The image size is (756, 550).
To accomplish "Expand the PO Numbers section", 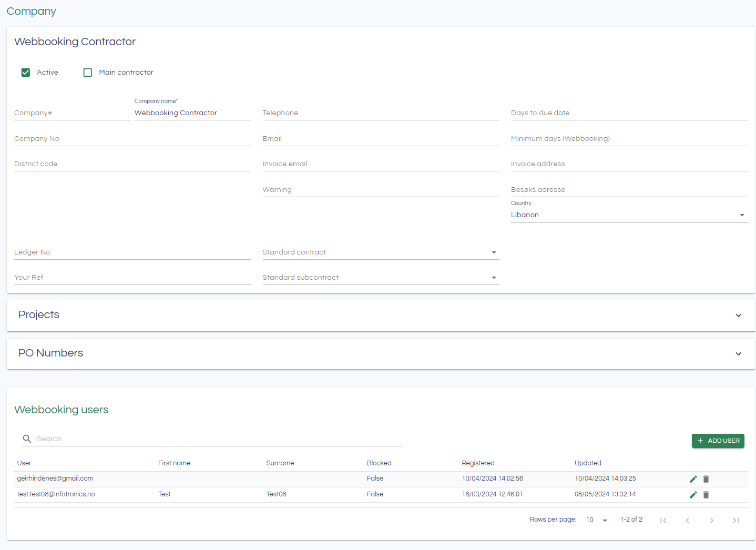I will pos(738,354).
